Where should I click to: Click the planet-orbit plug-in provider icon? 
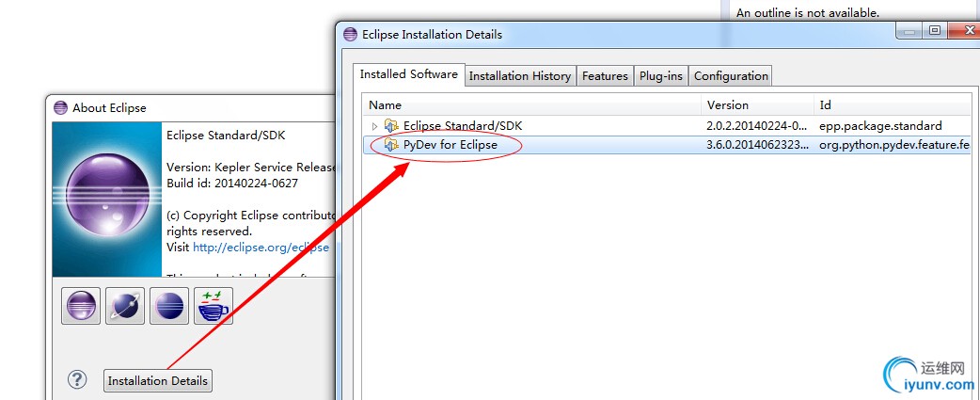tap(125, 306)
